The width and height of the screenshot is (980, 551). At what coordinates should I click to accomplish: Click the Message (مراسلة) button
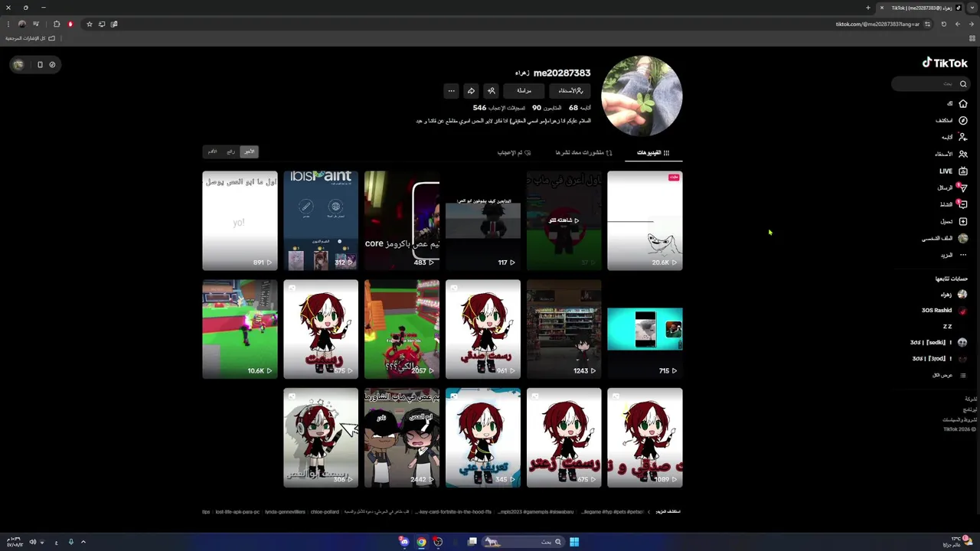coord(524,90)
